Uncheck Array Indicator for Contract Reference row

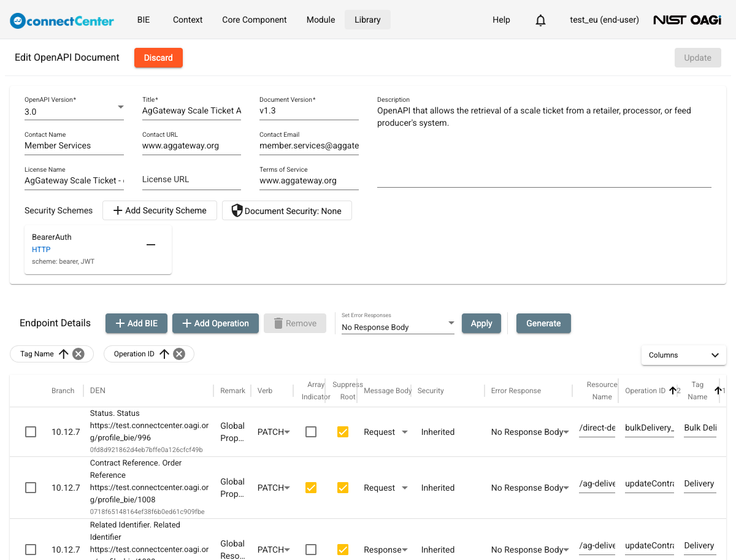(311, 488)
